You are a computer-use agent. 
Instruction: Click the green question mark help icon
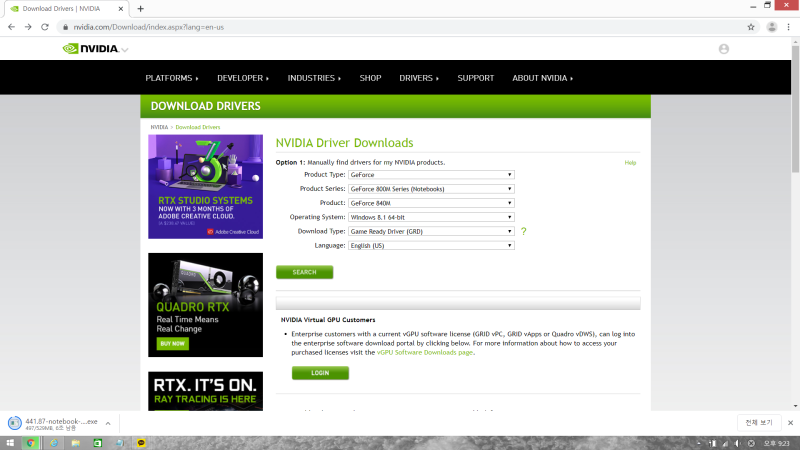click(523, 231)
